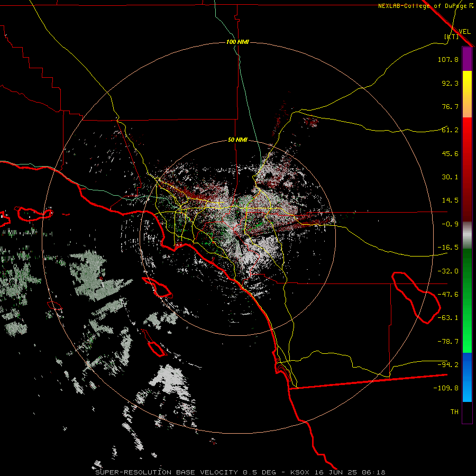Click the yellow-orange segment of the color bar
The height and width of the screenshot is (476, 476).
tap(467, 94)
